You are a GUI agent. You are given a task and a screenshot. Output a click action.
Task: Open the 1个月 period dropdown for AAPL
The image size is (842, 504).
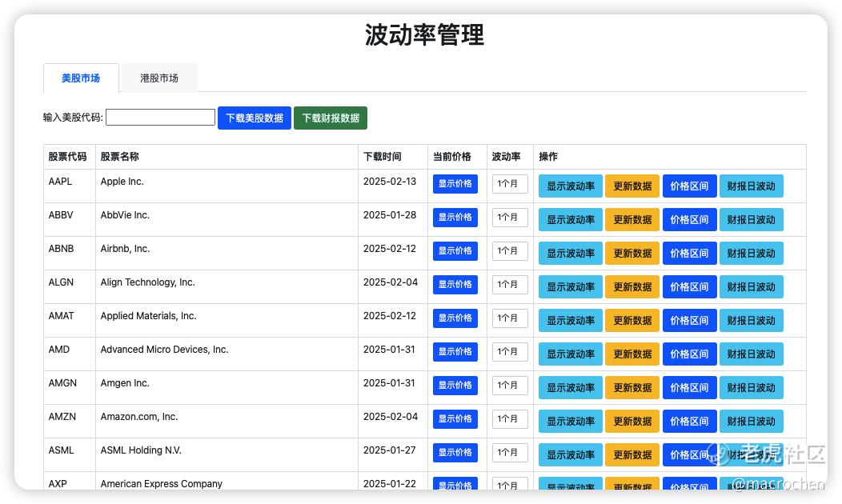click(x=510, y=183)
